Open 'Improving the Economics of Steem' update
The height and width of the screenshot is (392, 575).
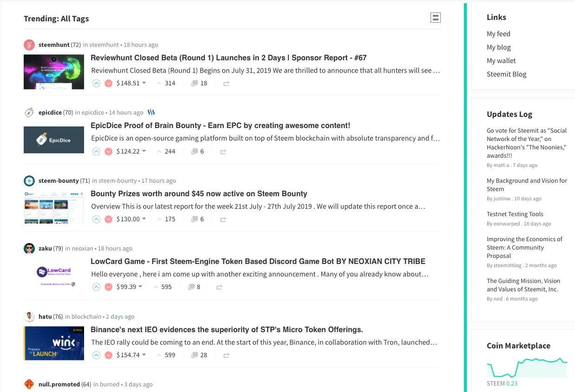pos(524,248)
